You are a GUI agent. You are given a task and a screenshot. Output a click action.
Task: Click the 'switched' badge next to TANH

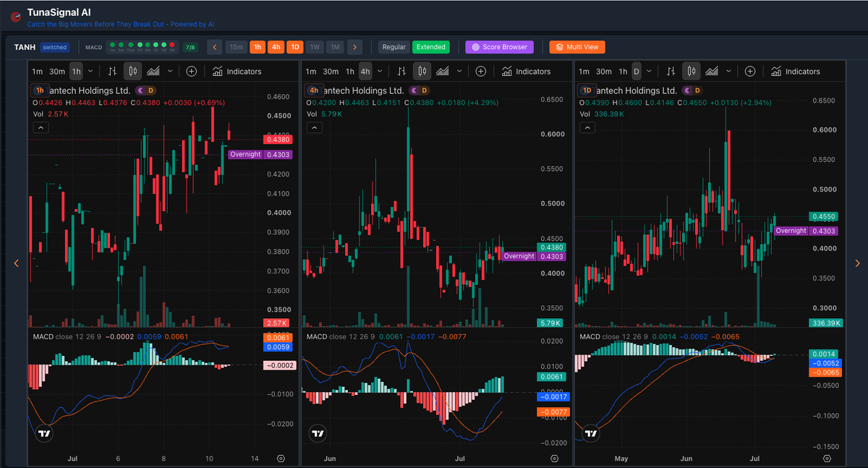click(55, 47)
